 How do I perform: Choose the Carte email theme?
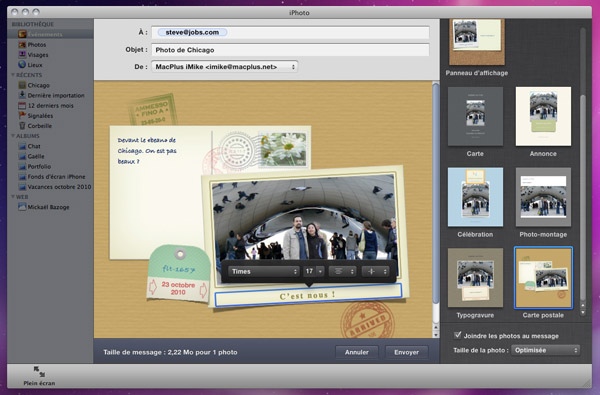[475, 116]
